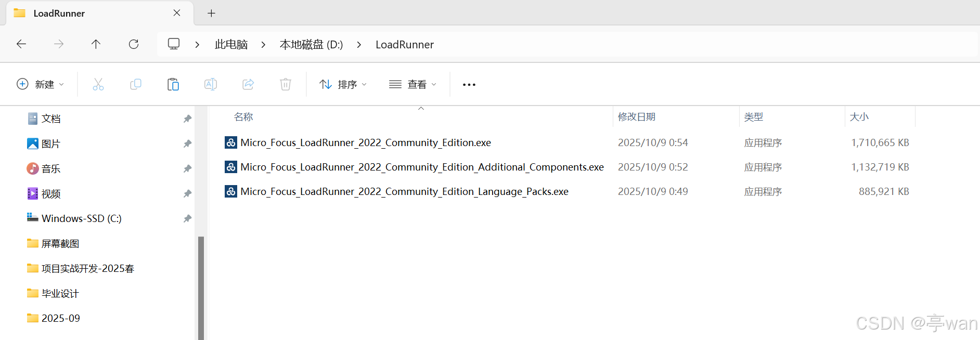Viewport: 980px width, 340px height.
Task: Open 2025-09 folder in sidebar
Action: click(x=61, y=318)
